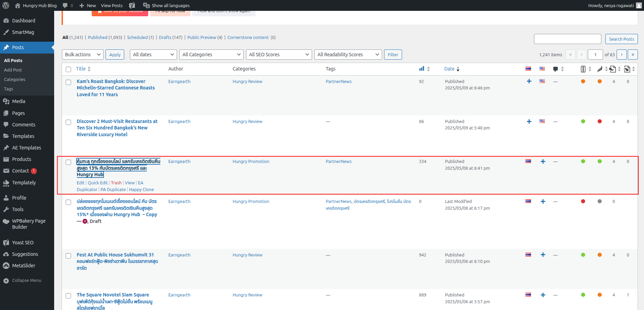Sort by the readability score feather icon
This screenshot has width=644, height=310.
(600, 69)
